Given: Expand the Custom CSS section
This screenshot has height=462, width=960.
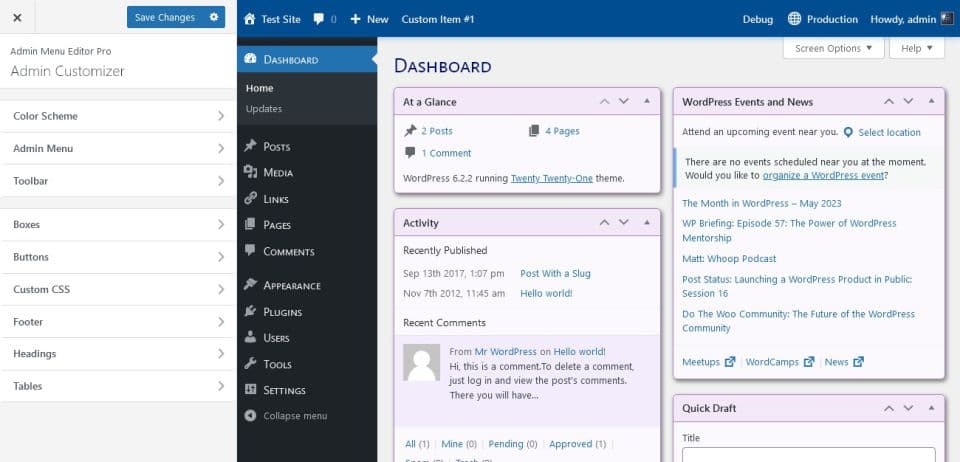Looking at the screenshot, I should click(118, 289).
